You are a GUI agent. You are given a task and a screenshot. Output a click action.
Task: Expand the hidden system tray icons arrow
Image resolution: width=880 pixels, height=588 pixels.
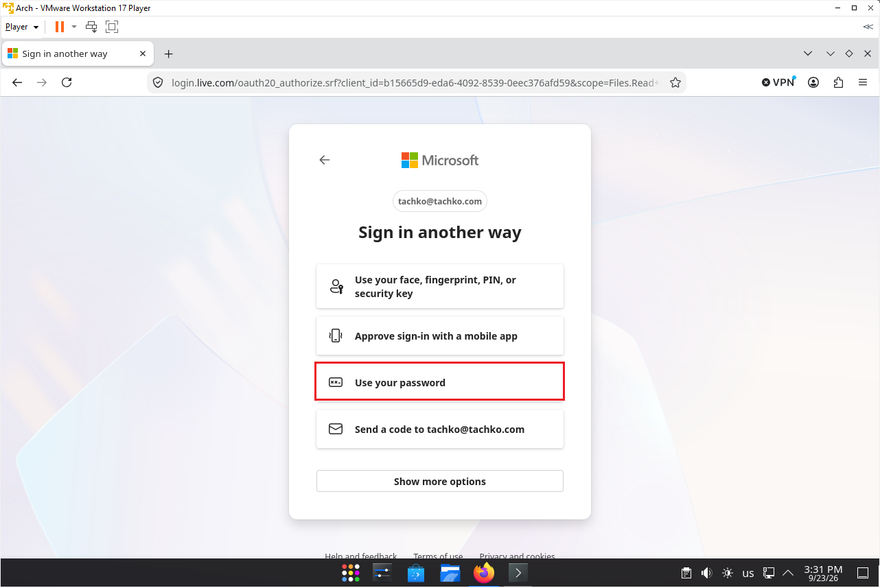[788, 573]
